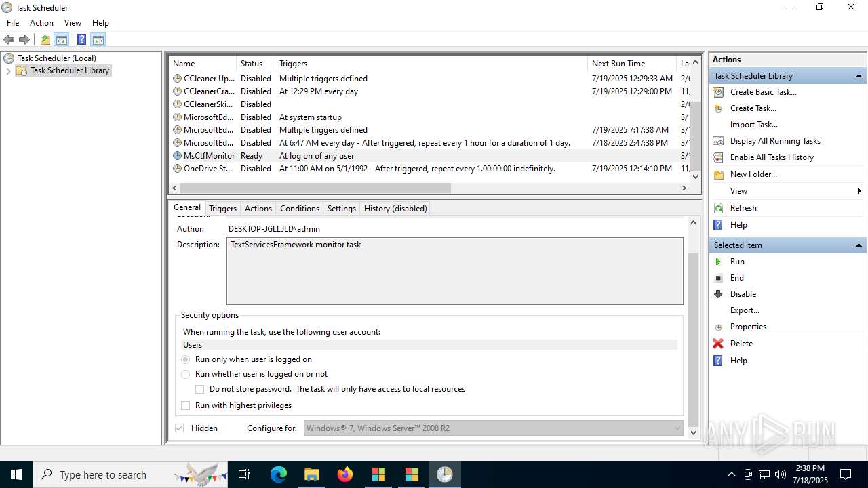Open the Action menu
This screenshot has height=488, width=868.
pyautogui.click(x=41, y=23)
